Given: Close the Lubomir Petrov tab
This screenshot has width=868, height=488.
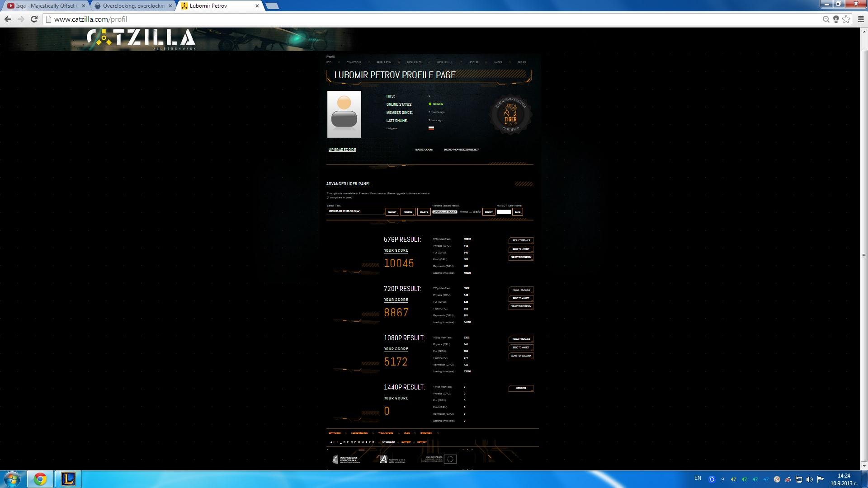Looking at the screenshot, I should (257, 6).
